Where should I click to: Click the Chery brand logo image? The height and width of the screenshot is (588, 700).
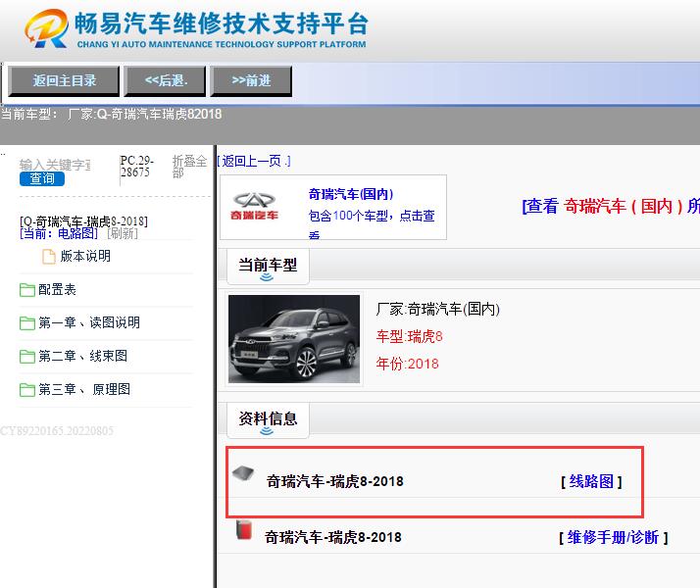pyautogui.click(x=254, y=207)
